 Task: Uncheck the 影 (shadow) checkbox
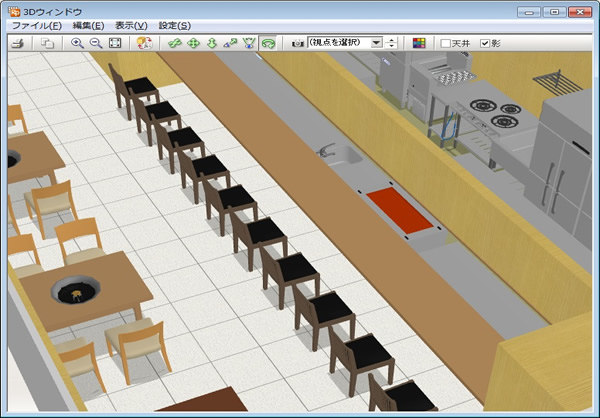(x=486, y=44)
